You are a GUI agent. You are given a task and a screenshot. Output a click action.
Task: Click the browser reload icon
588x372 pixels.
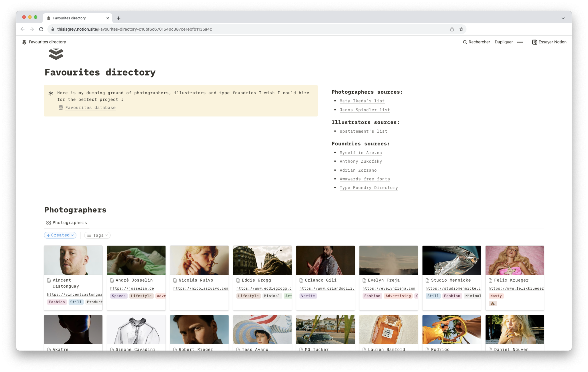[41, 29]
